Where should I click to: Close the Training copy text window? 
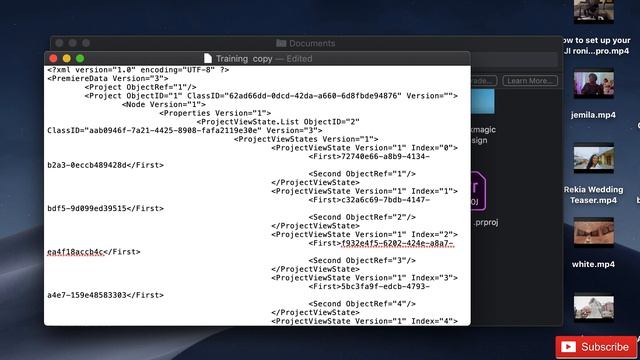point(53,58)
